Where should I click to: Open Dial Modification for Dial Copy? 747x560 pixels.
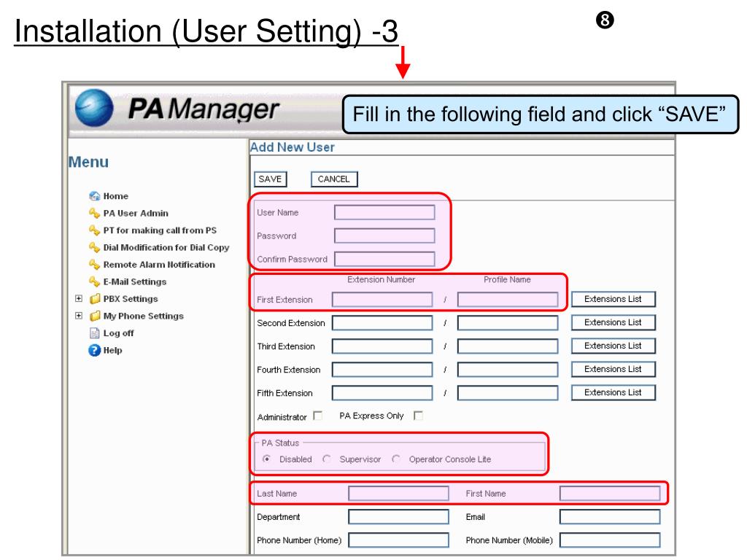(166, 247)
